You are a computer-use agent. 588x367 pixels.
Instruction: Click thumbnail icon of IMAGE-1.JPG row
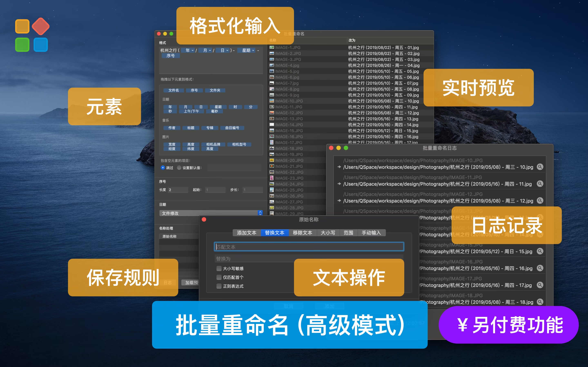tap(272, 48)
